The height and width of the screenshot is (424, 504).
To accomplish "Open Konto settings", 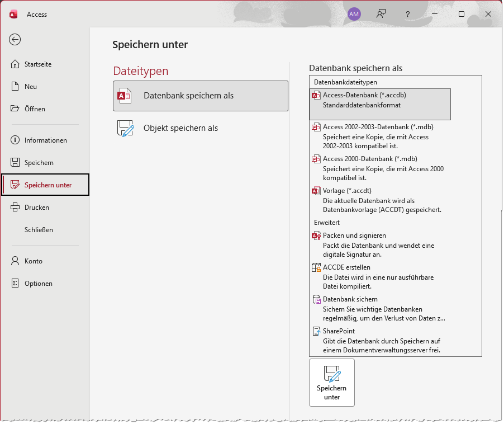I will click(45, 261).
